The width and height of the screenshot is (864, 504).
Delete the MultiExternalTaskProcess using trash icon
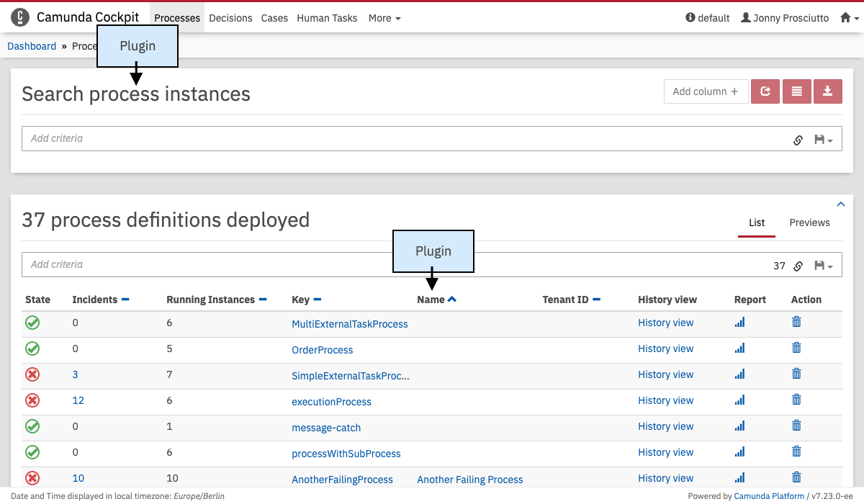pyautogui.click(x=796, y=323)
